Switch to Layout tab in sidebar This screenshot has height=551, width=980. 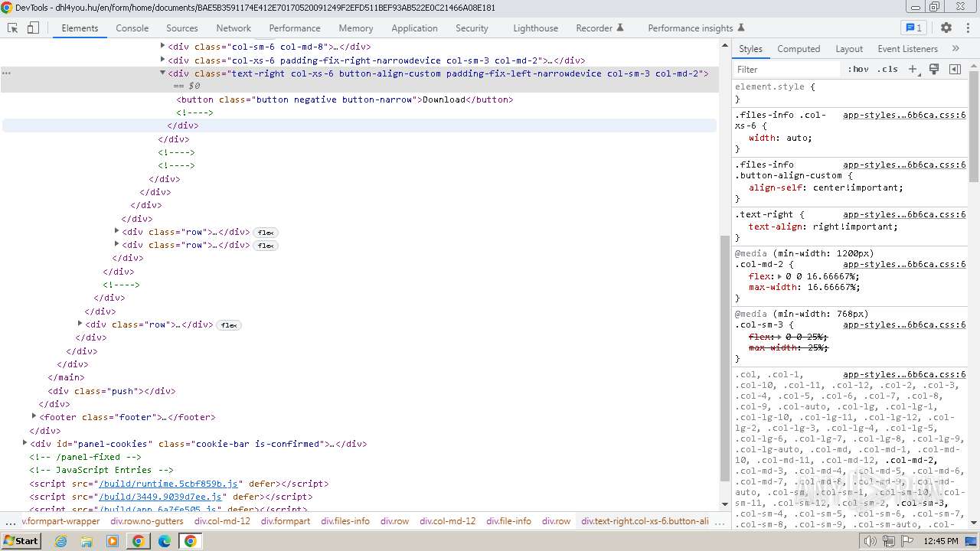[848, 48]
